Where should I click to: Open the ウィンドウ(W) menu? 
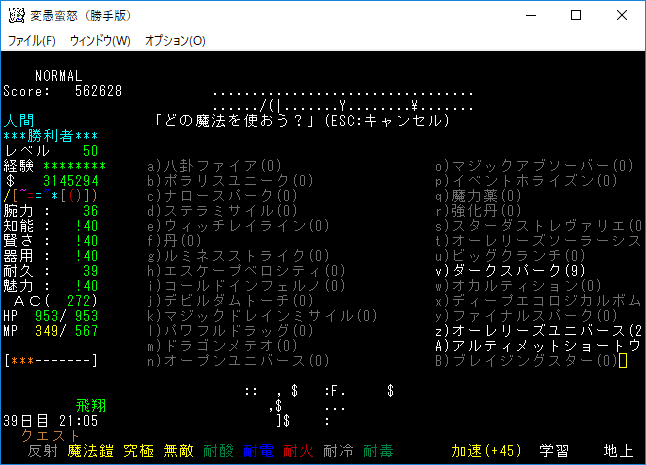[100, 41]
